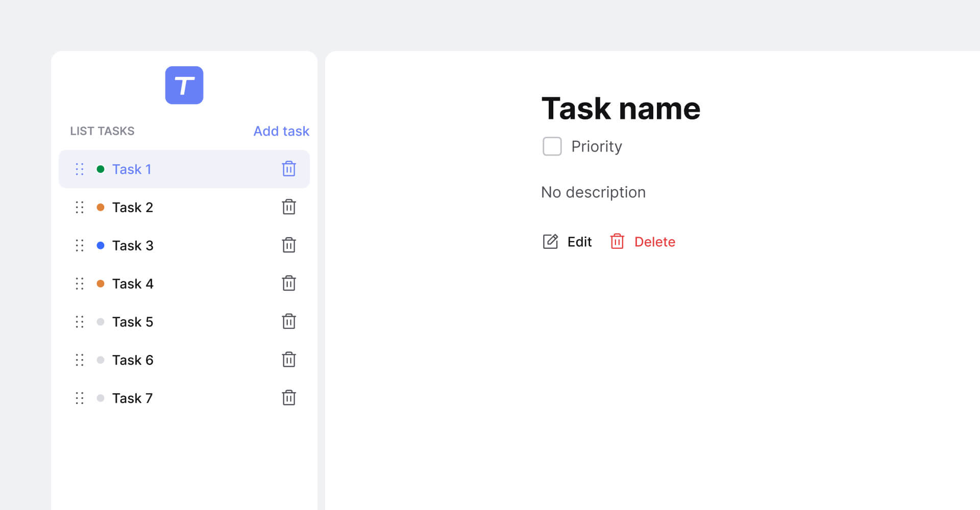This screenshot has height=510, width=980.
Task: Click the purple T app logo
Action: 184,85
